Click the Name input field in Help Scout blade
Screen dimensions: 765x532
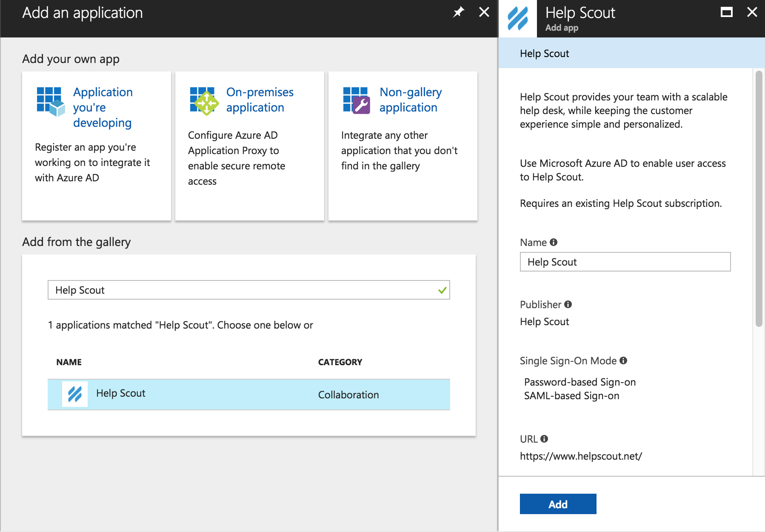pos(625,262)
